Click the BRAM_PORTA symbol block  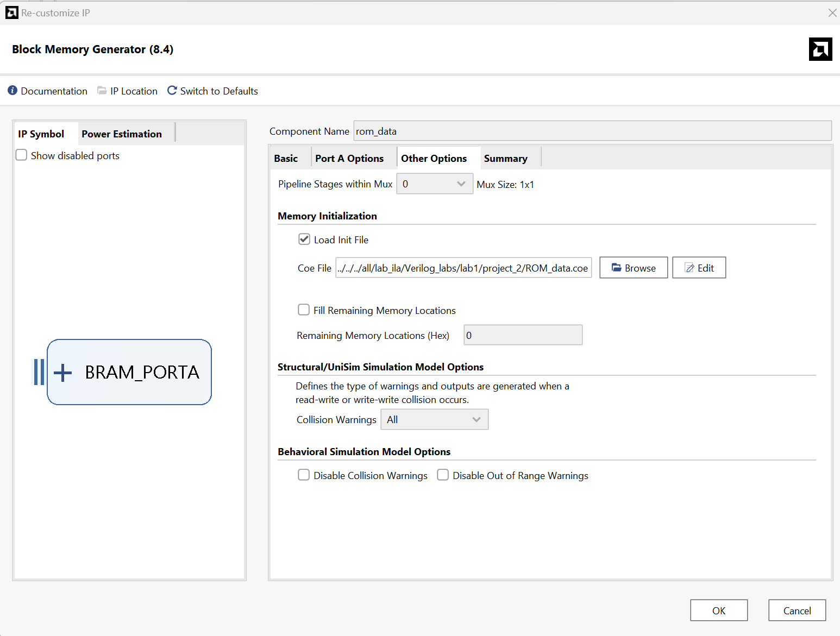[129, 372]
